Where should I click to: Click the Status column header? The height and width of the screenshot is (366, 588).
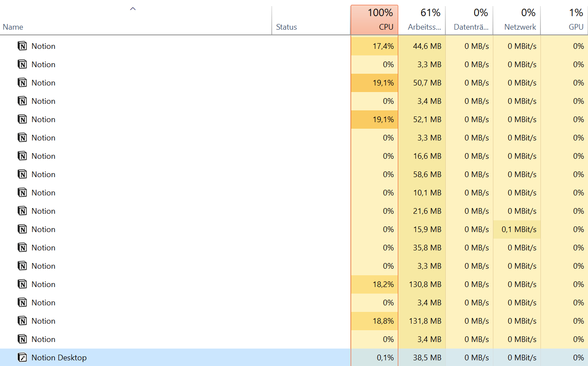(x=287, y=27)
